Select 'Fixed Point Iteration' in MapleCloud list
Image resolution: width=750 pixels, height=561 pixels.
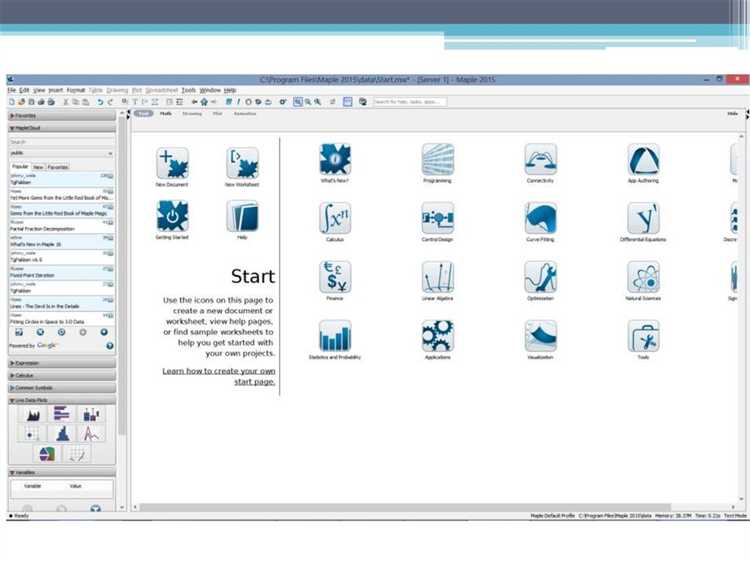pyautogui.click(x=62, y=273)
